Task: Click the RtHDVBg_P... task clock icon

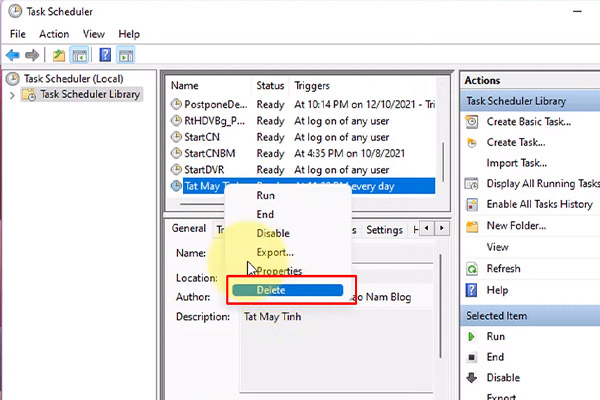Action: pos(176,121)
